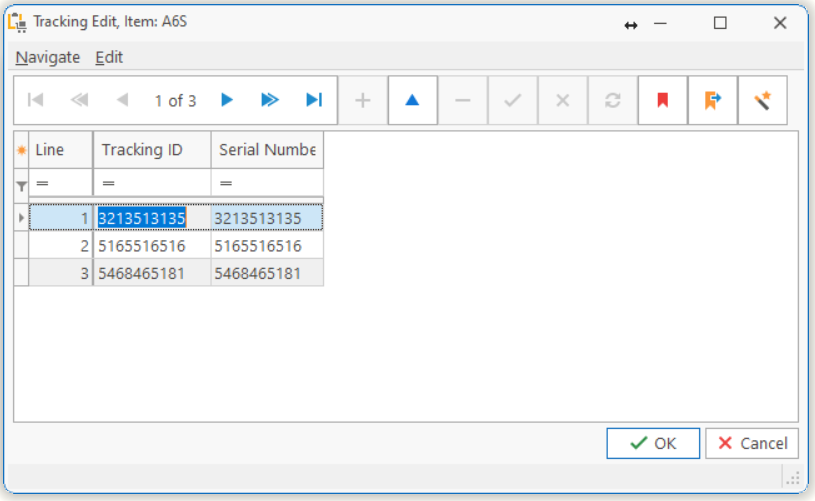Jump to the next page of records
Image resolution: width=815 pixels, height=501 pixels.
click(x=269, y=100)
